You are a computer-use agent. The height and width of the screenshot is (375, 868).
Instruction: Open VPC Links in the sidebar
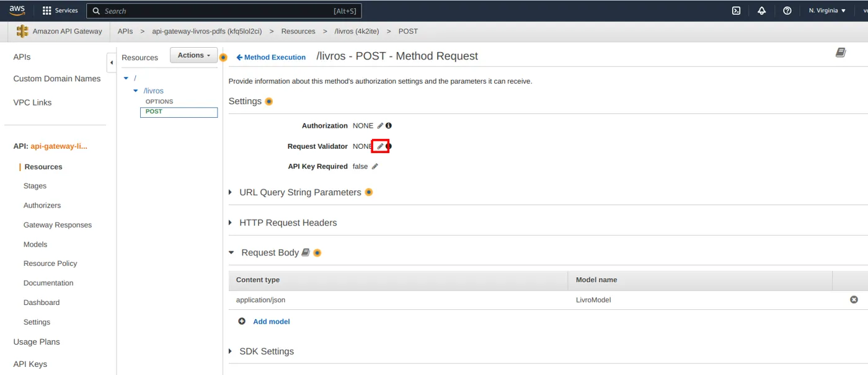pos(32,102)
